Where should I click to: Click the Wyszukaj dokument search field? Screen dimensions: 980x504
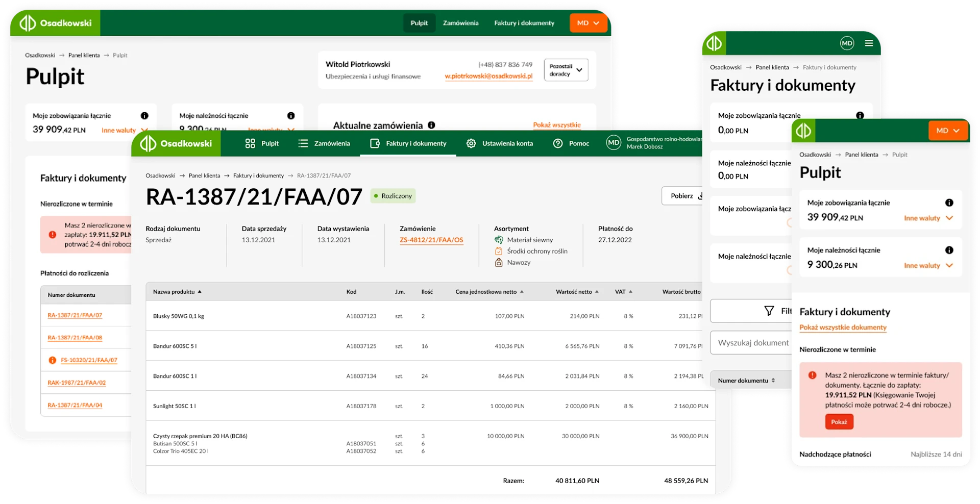coord(750,342)
